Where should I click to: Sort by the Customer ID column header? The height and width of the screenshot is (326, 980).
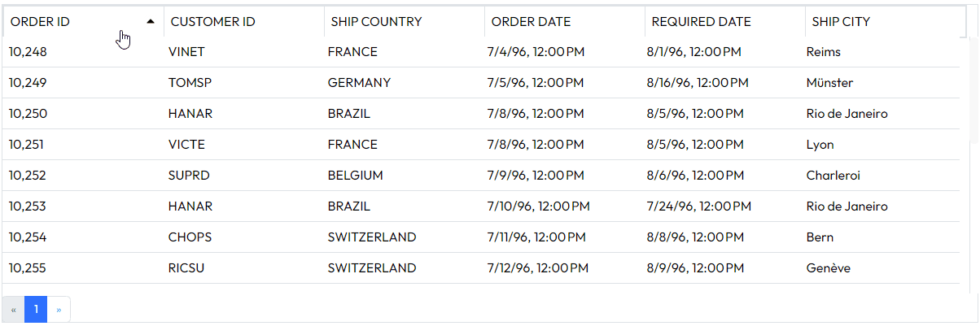212,22
